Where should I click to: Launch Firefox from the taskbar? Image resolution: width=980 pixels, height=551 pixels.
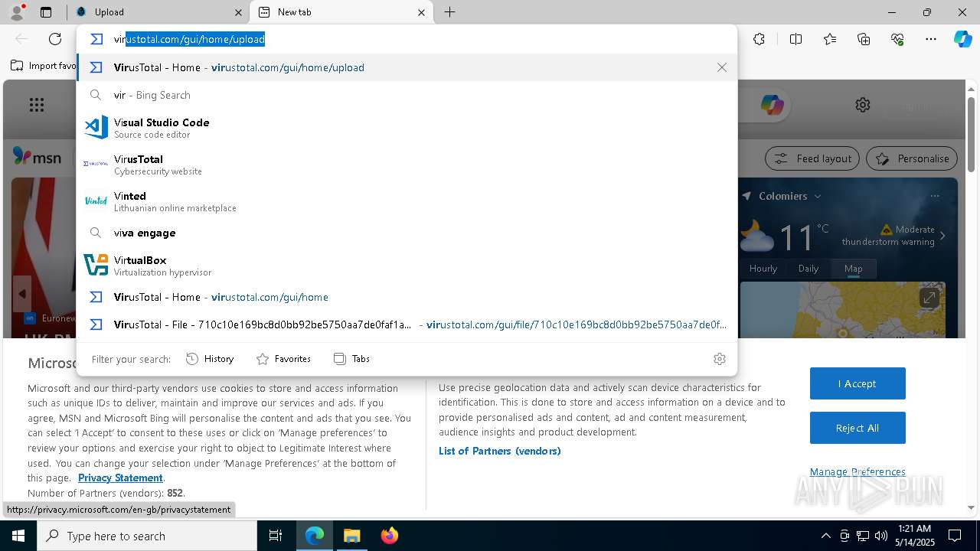tap(390, 536)
